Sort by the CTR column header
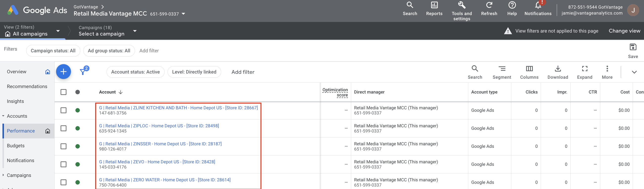 593,92
